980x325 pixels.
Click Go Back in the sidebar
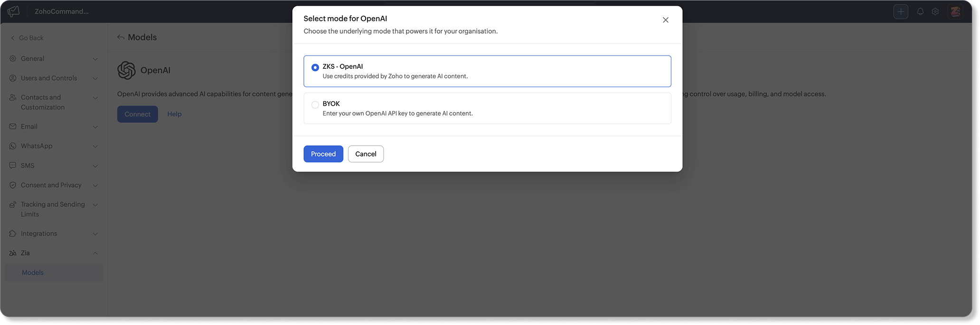27,38
